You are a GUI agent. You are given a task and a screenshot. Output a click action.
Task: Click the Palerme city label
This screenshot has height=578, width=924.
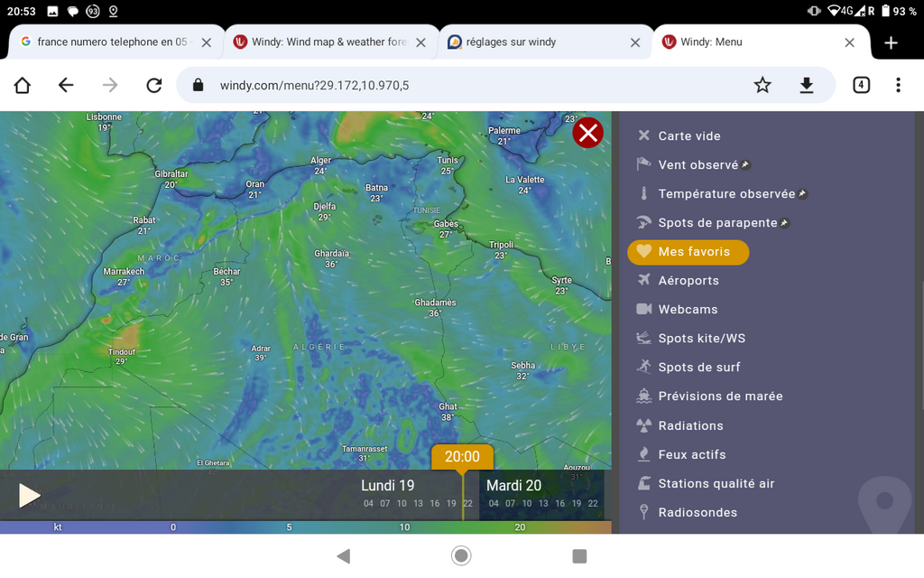(x=504, y=131)
